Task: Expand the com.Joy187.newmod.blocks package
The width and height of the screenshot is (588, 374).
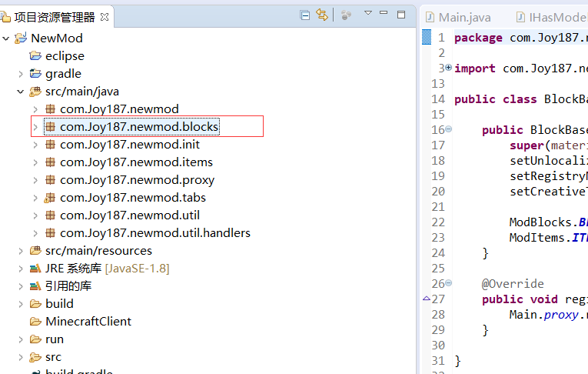Action: point(35,127)
